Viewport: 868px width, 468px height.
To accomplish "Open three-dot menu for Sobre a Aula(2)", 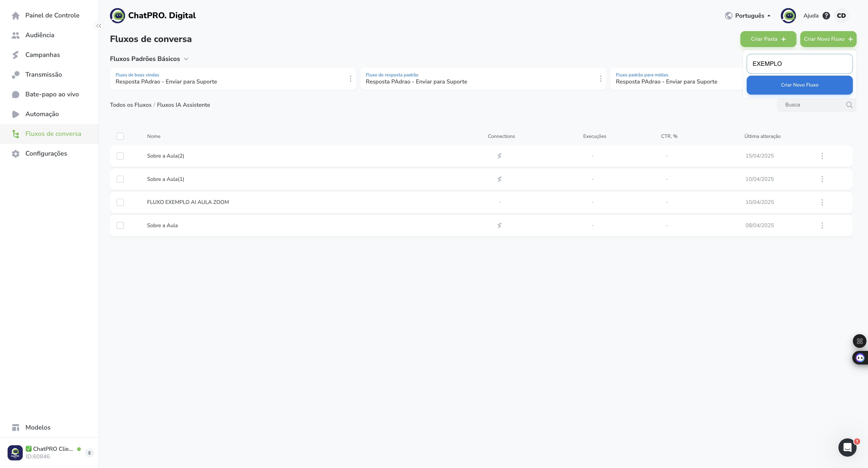I will [822, 156].
